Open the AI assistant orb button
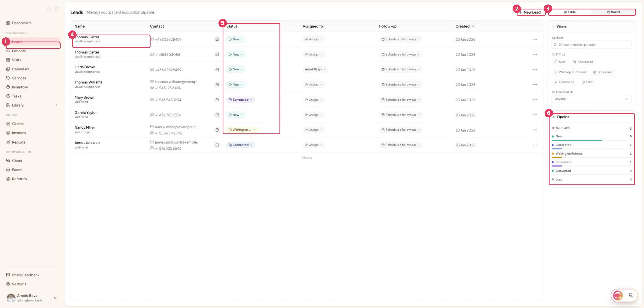 click(618, 295)
